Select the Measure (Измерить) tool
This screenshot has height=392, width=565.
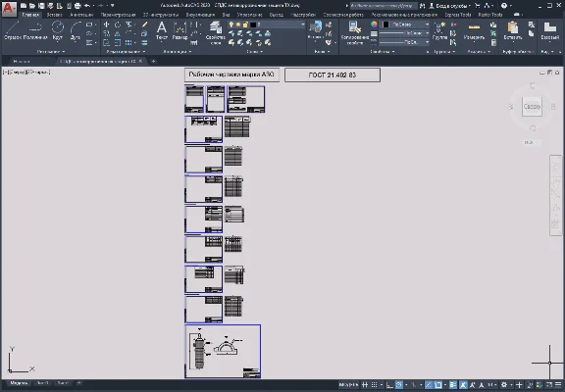[x=474, y=30]
